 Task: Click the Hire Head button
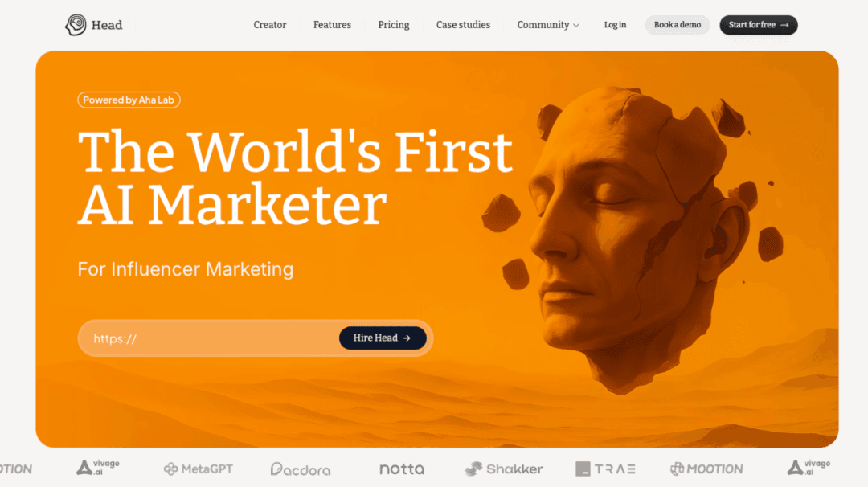[383, 338]
